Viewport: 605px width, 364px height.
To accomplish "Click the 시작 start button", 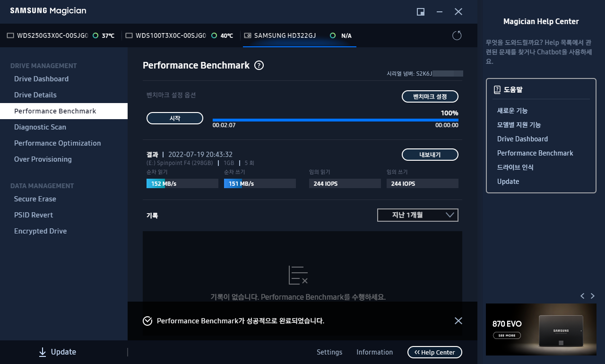I will tap(175, 118).
